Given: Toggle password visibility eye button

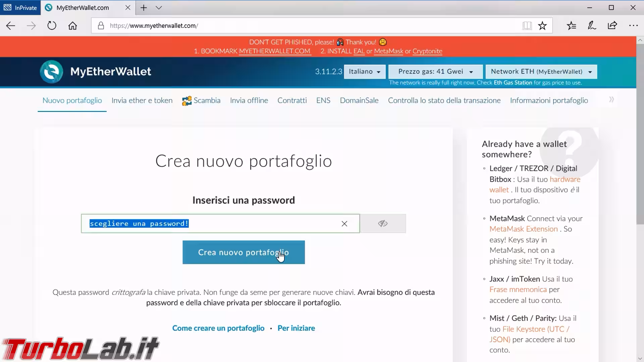Looking at the screenshot, I should pos(382,224).
